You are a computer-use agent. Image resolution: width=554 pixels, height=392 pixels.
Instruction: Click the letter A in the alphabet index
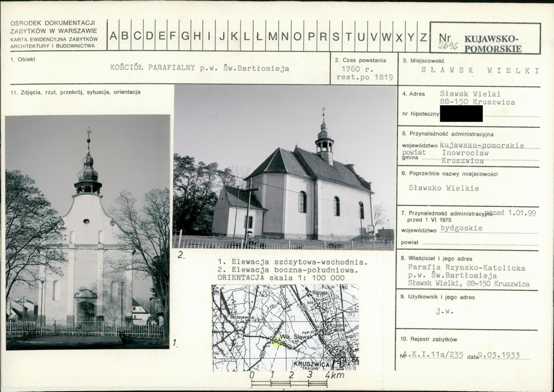click(113, 36)
